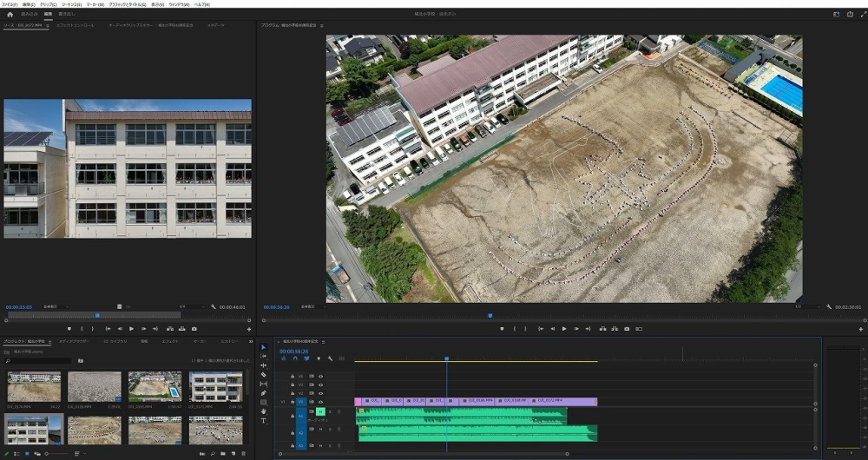Expand the hidden project panel tabs chevron
The height and width of the screenshot is (460, 868).
[x=251, y=342]
